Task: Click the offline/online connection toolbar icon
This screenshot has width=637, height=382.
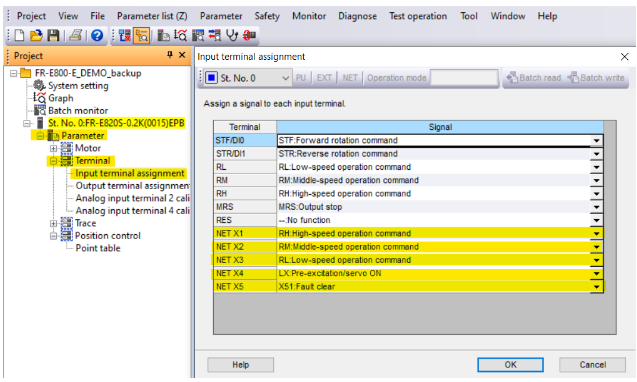Action: click(125, 35)
